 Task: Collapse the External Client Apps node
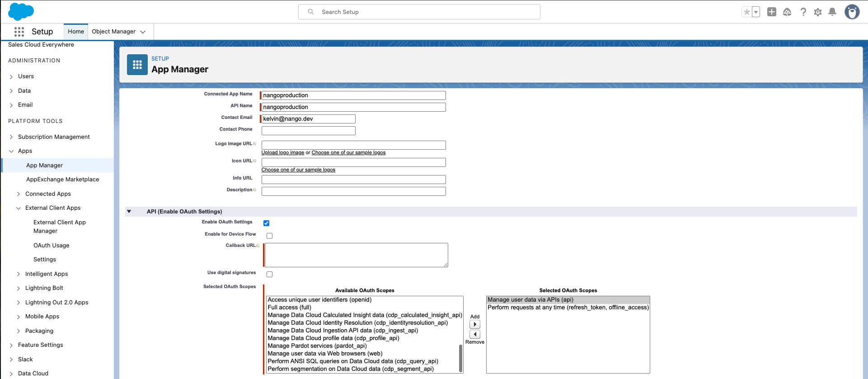[x=19, y=208]
